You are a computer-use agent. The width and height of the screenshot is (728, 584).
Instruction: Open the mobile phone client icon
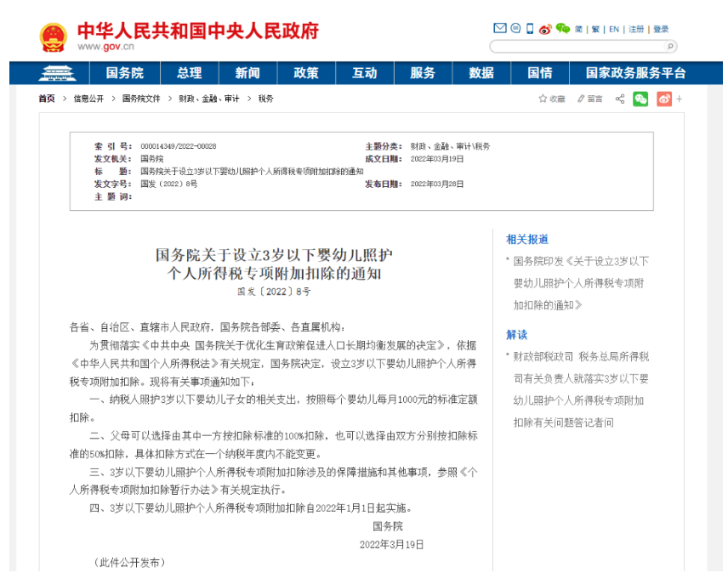tap(530, 29)
